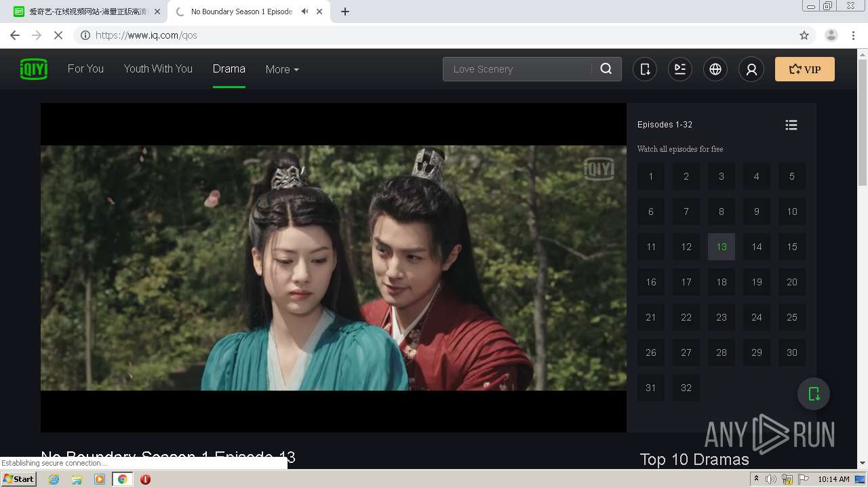
Task: Click 'Top 10 Dramas' heading
Action: coord(694,460)
